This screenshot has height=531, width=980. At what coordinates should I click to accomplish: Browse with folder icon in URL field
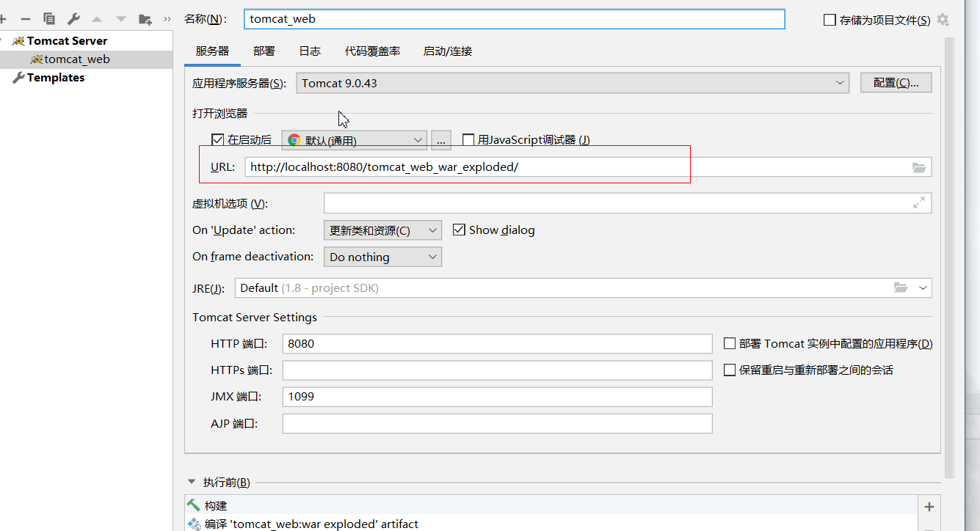[919, 167]
